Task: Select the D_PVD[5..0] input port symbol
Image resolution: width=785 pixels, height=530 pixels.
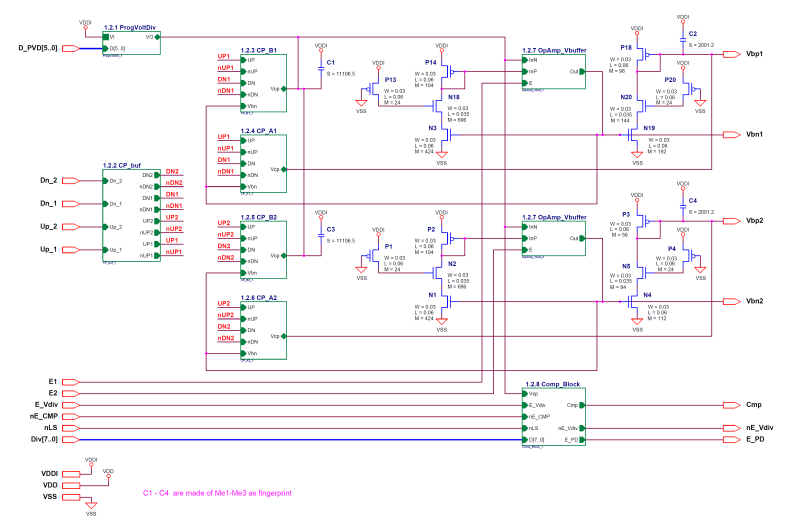Action: pos(71,49)
